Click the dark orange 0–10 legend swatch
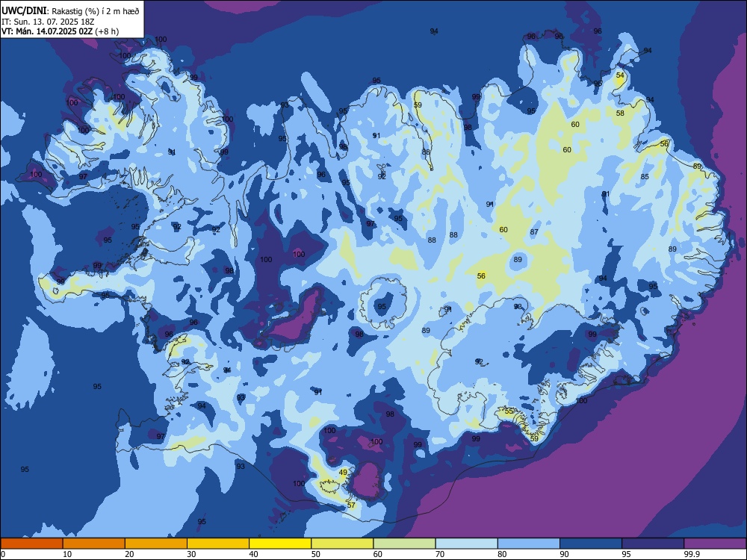Viewport: 747px width, 560px height. click(x=32, y=544)
